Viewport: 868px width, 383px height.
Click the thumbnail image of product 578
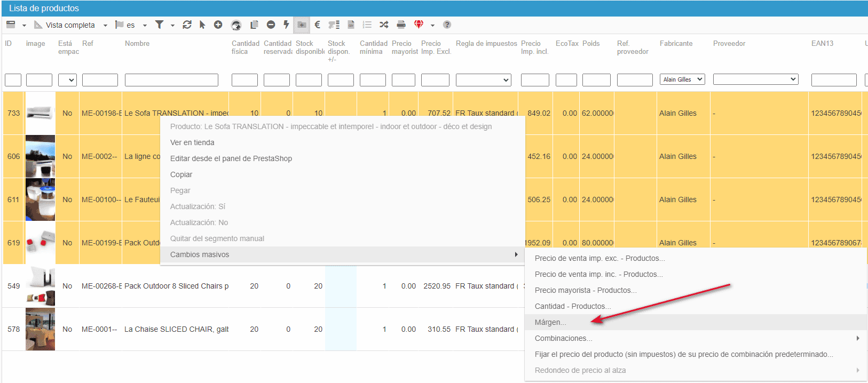pyautogui.click(x=40, y=329)
